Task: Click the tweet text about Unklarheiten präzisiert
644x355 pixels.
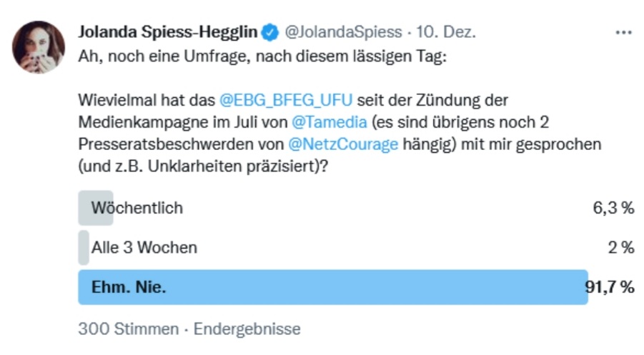Action: pos(203,166)
